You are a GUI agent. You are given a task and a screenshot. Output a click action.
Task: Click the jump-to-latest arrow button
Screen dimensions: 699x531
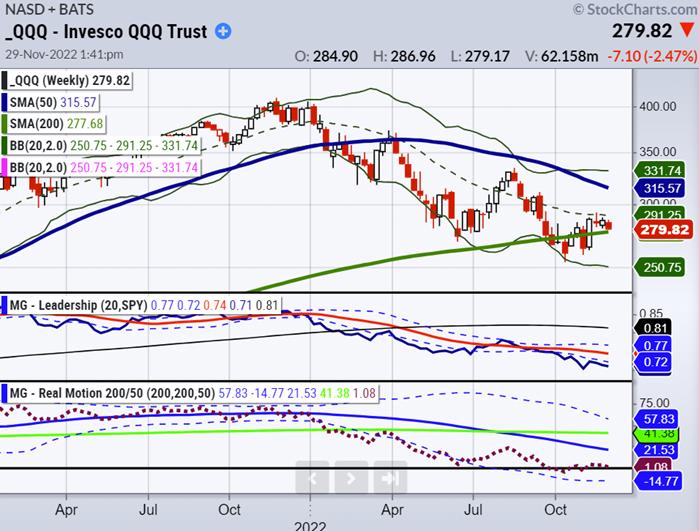click(390, 478)
